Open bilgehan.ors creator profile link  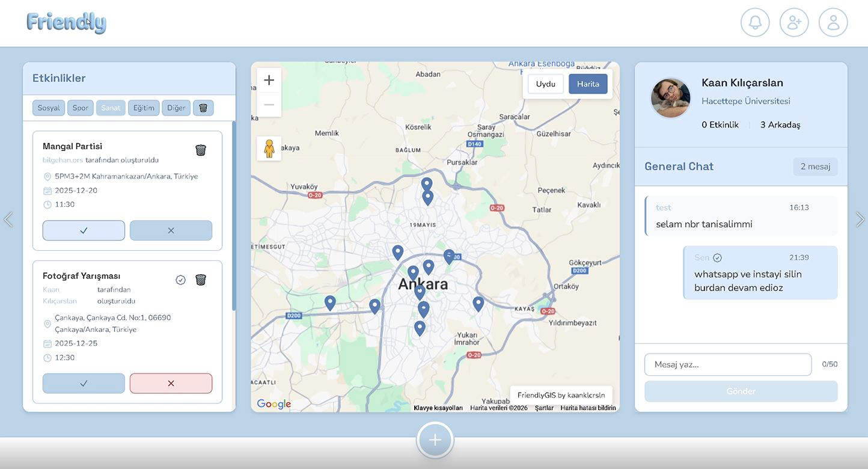[63, 160]
